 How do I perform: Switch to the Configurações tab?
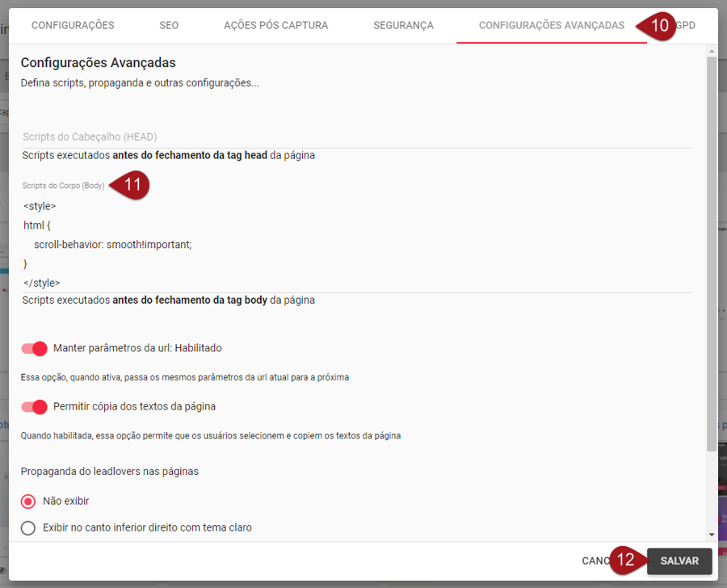point(73,26)
